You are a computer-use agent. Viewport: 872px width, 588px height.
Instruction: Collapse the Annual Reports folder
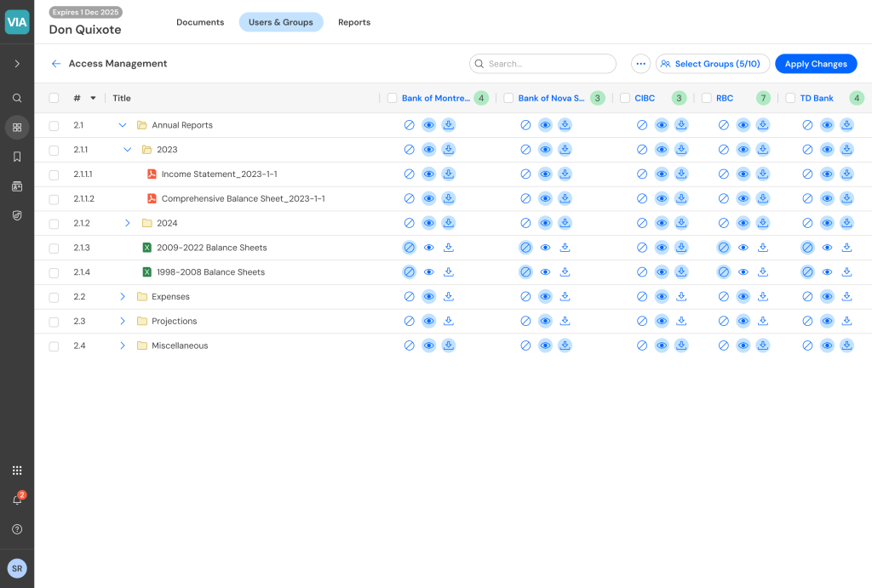click(123, 125)
